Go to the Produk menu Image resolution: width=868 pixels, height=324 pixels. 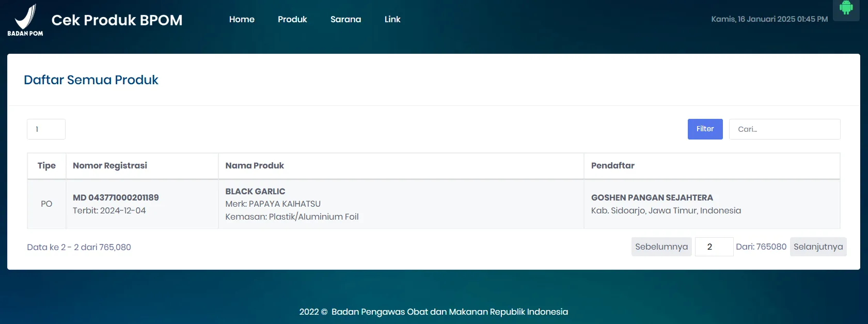click(292, 19)
